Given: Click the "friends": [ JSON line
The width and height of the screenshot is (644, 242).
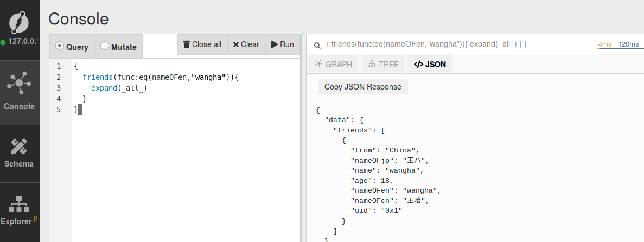Looking at the screenshot, I should (359, 130).
